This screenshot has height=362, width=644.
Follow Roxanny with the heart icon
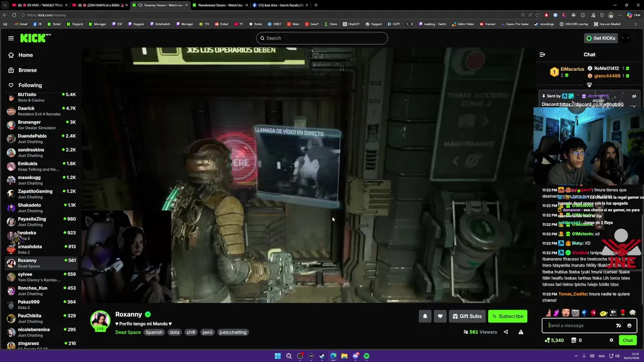pyautogui.click(x=440, y=316)
